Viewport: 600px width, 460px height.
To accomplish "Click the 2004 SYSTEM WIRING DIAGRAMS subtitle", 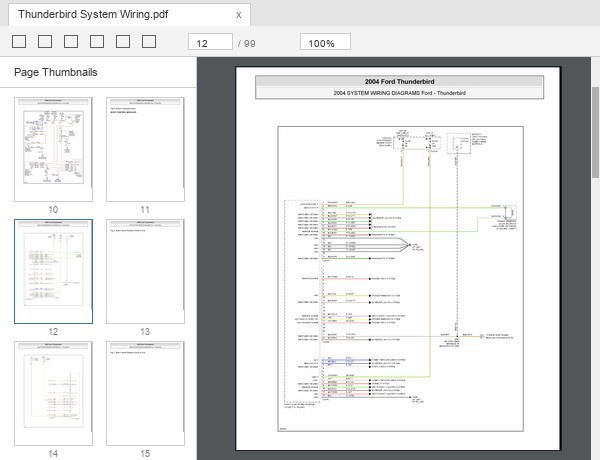I will (399, 93).
